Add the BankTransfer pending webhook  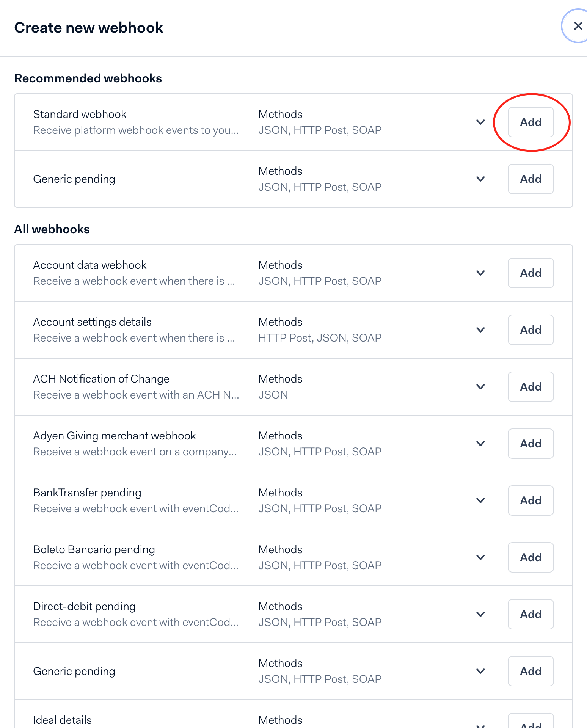point(530,500)
